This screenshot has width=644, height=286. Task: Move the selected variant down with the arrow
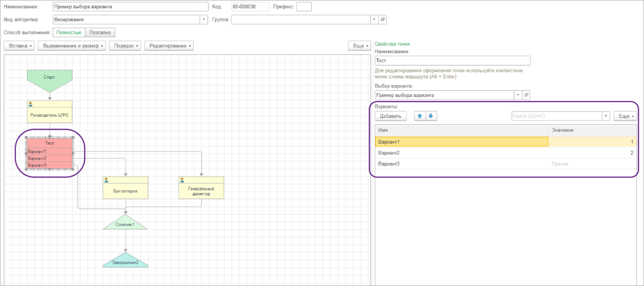coord(431,116)
